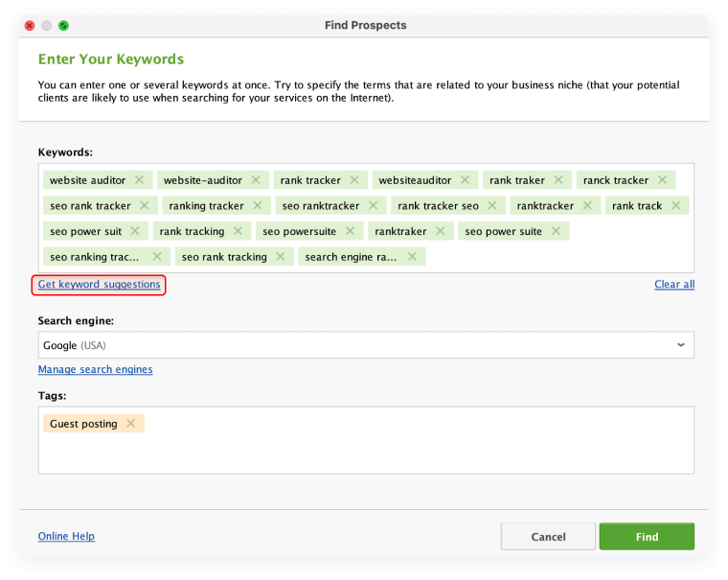
Task: Open Manage search engines link
Action: coord(95,369)
